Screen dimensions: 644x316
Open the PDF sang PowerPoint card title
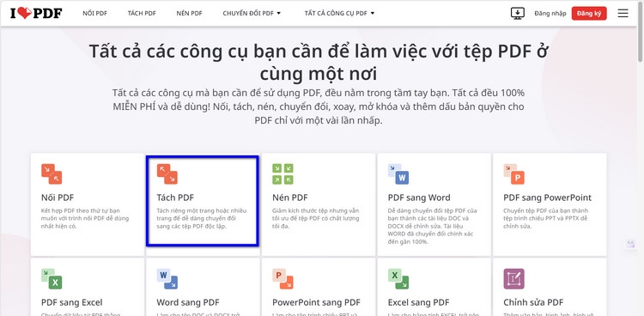tap(548, 197)
